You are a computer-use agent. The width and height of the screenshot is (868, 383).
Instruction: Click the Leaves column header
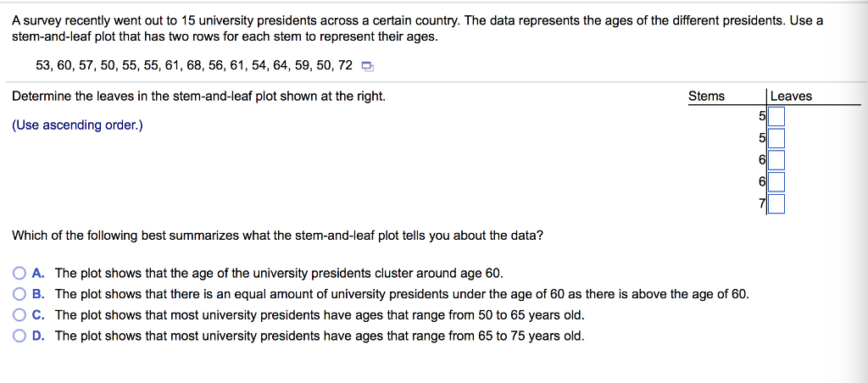(791, 96)
